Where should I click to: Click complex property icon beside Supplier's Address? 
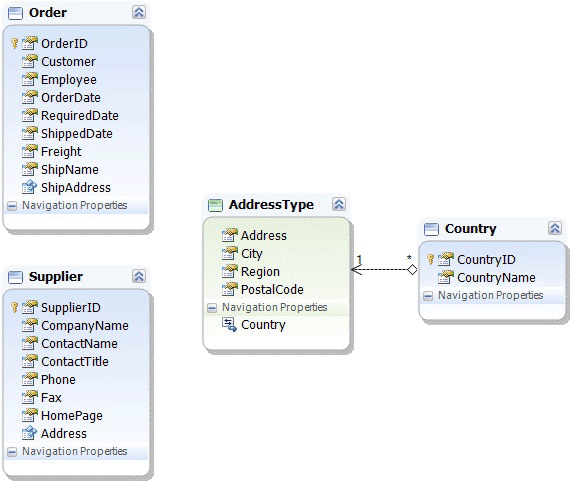click(30, 433)
